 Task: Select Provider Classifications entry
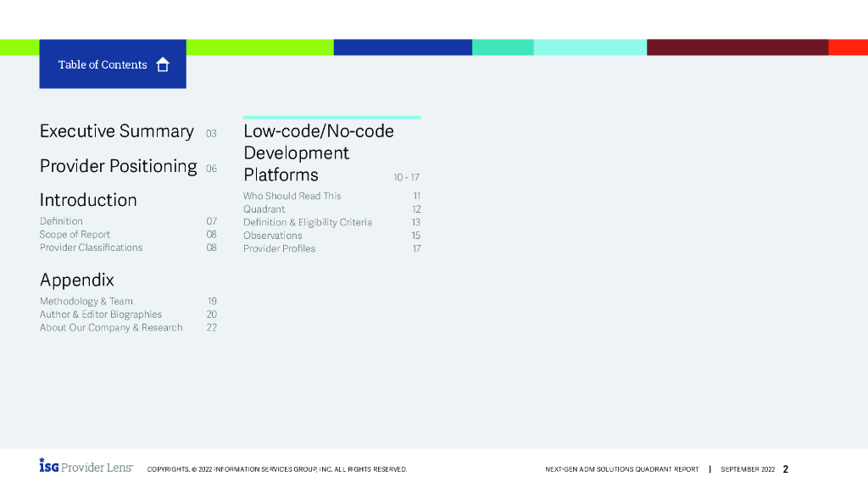coord(91,248)
